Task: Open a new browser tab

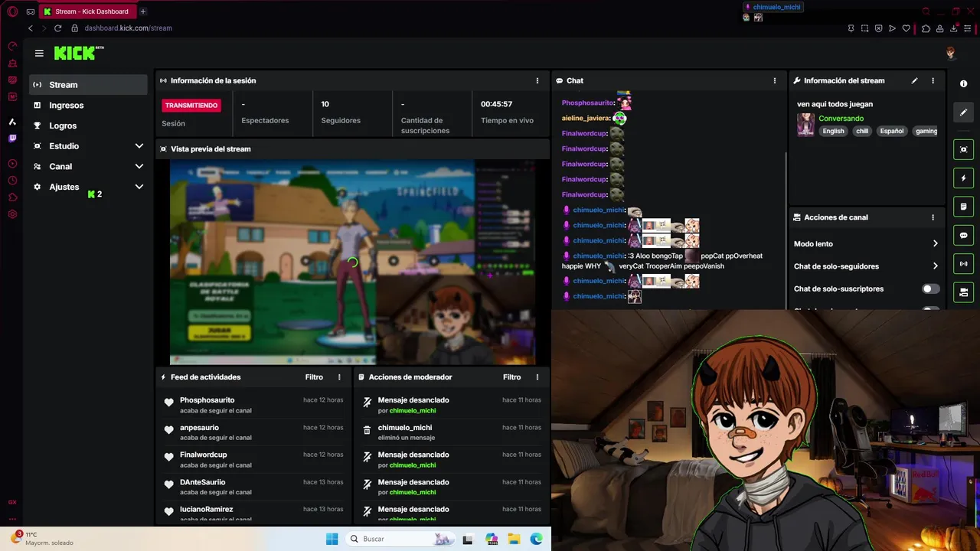Action: tap(142, 11)
